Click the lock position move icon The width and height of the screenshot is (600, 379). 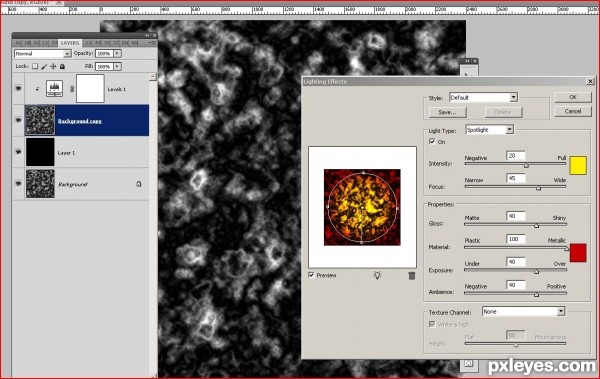(x=53, y=66)
